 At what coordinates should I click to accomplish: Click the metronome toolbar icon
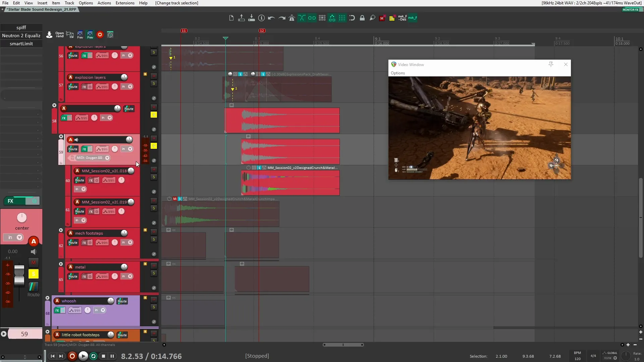coord(292,18)
